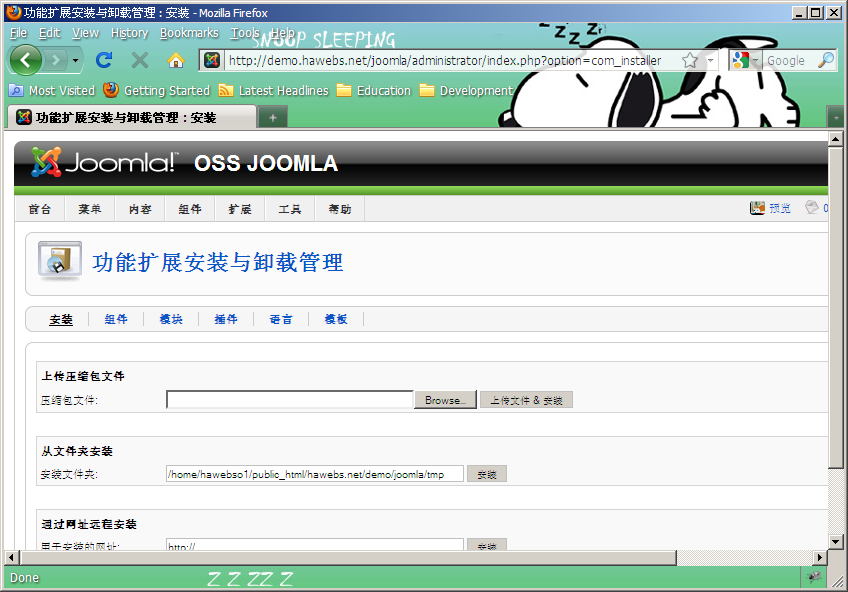Switch to the 插件 submenu tab
The height and width of the screenshot is (592, 848).
pos(226,320)
